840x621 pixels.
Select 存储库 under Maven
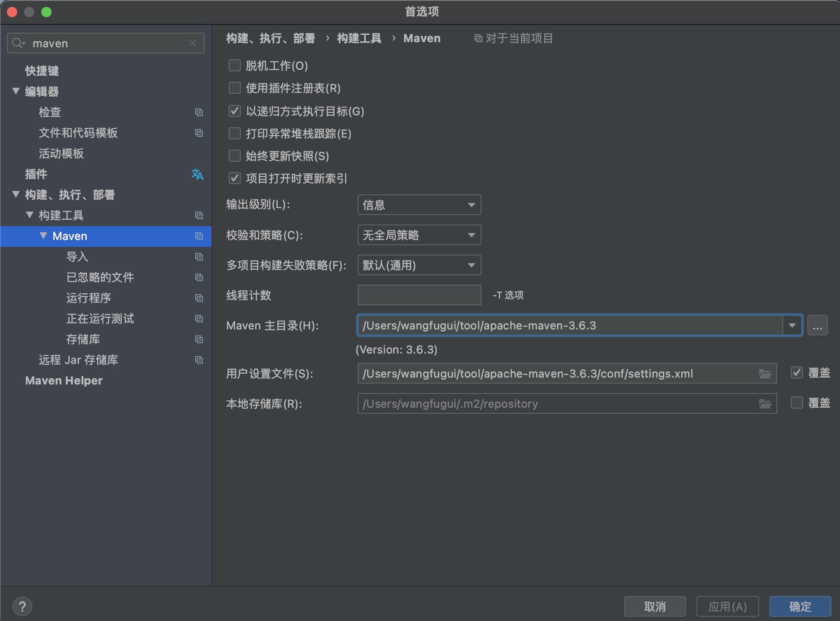83,339
